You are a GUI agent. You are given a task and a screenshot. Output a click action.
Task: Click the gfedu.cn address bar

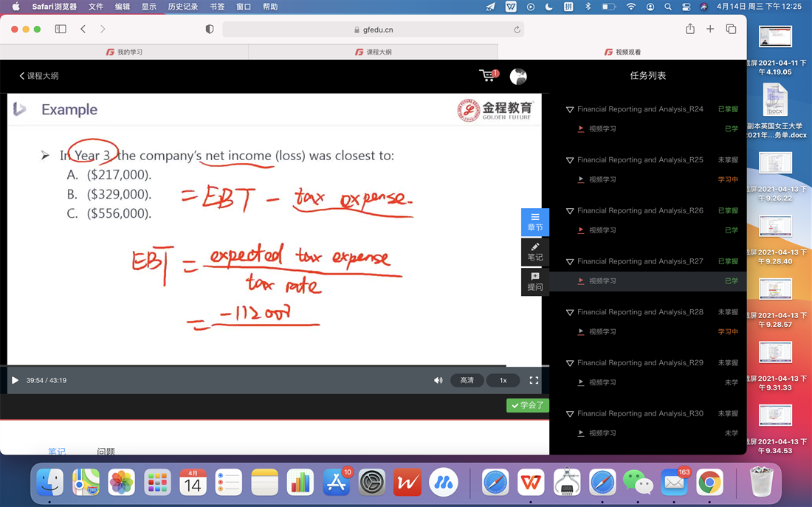click(374, 30)
